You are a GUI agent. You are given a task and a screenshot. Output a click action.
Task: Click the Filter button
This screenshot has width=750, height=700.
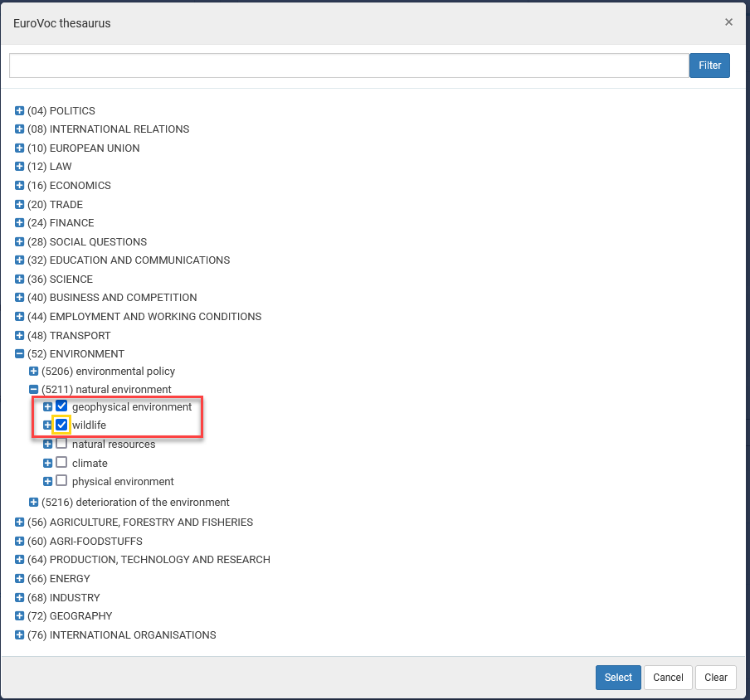pyautogui.click(x=709, y=65)
